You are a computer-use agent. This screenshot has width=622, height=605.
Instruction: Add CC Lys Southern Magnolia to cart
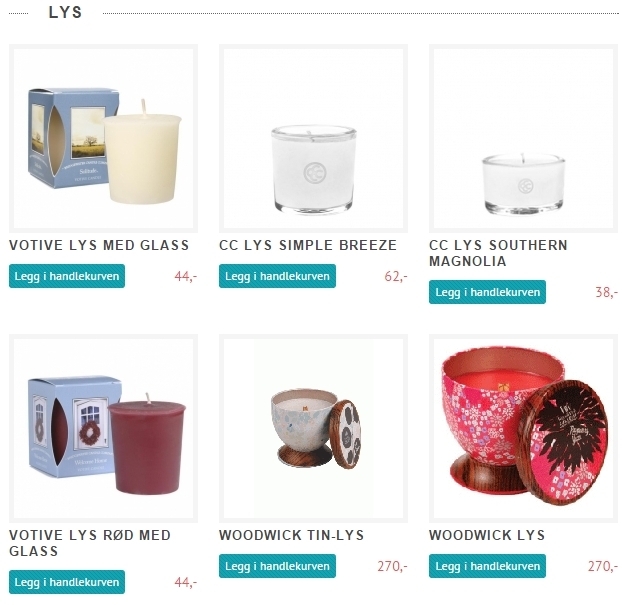point(487,292)
